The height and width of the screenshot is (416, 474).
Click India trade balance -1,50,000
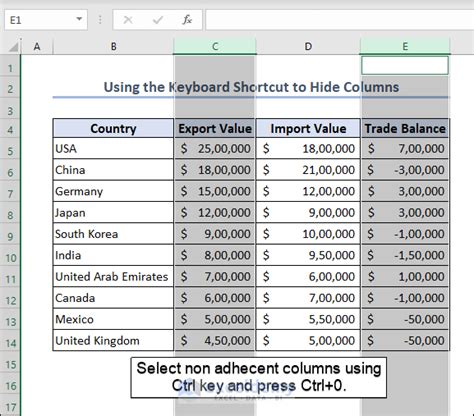[x=405, y=255]
